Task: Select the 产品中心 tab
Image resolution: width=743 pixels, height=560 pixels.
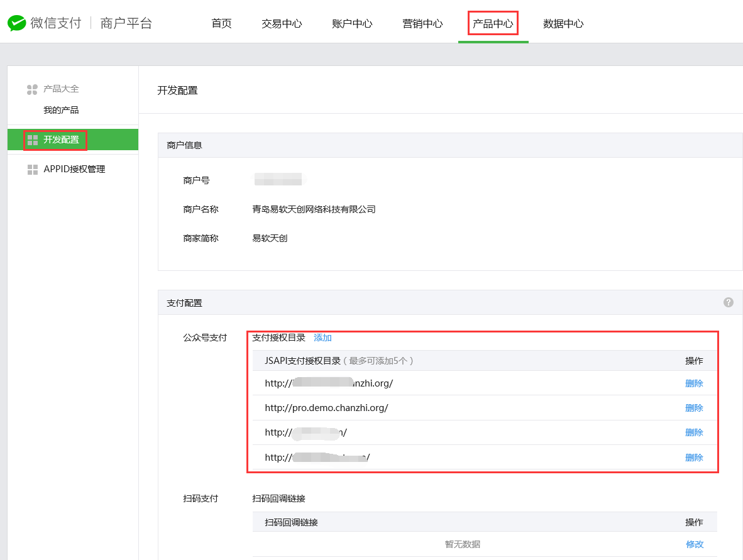Action: (493, 24)
